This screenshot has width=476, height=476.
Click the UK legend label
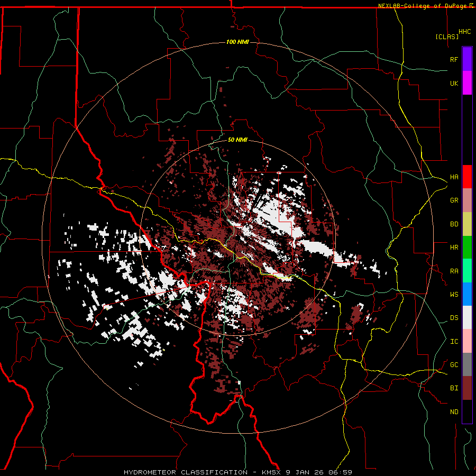click(454, 83)
